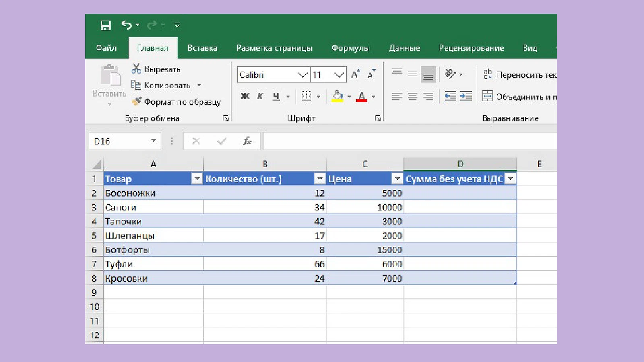Increase indent icon
Viewport: 644px width, 362px height.
(466, 96)
